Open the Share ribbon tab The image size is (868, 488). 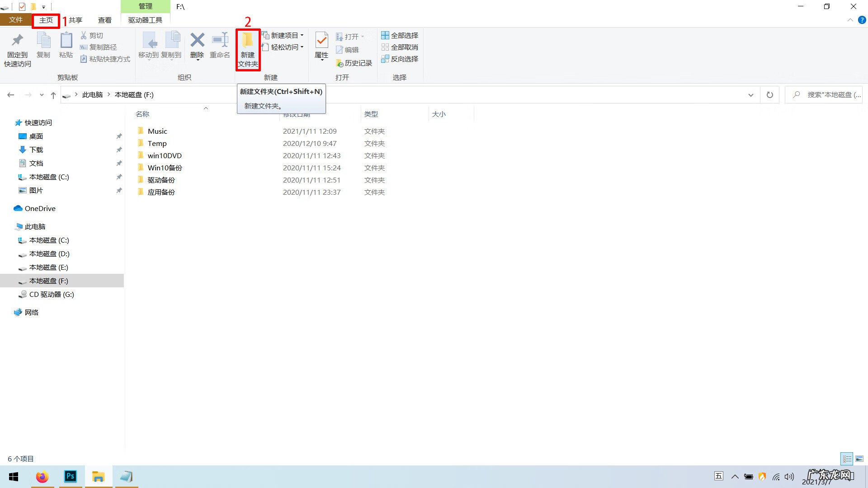coord(75,20)
